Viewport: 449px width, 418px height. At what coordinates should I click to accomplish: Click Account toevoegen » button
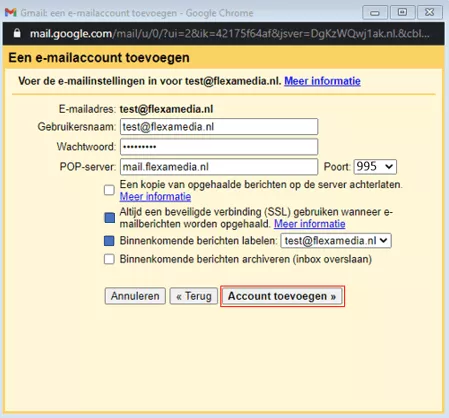click(282, 296)
